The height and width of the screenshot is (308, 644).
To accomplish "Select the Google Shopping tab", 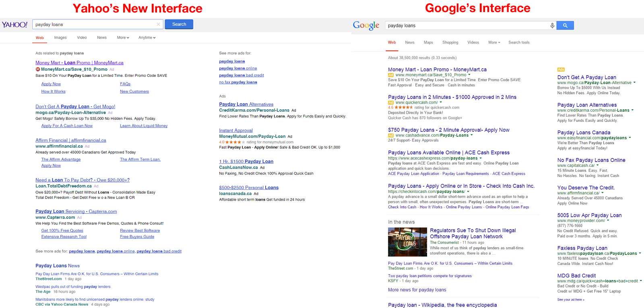I will [x=450, y=43].
